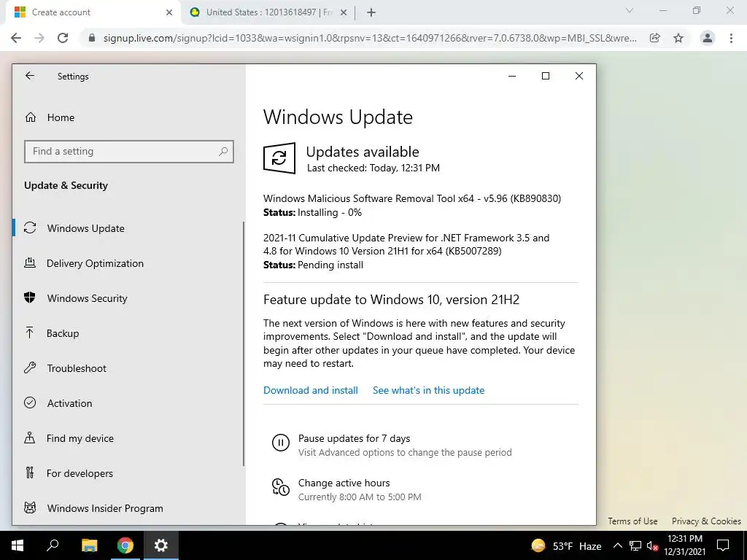Click Settings gear in taskbar
Image resolution: width=747 pixels, height=560 pixels.
[161, 545]
